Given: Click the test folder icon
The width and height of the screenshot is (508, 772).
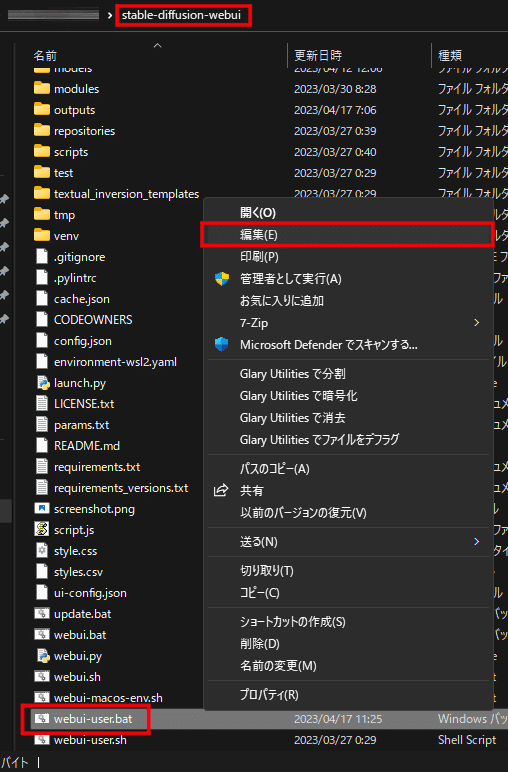Looking at the screenshot, I should coord(42,172).
